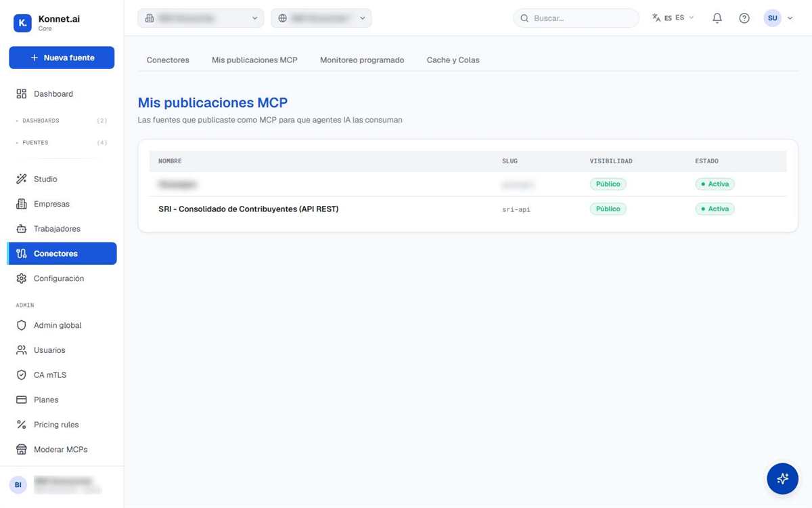Click the Studio magic wand icon
Screen dimensions: 812x508
tap(21, 179)
